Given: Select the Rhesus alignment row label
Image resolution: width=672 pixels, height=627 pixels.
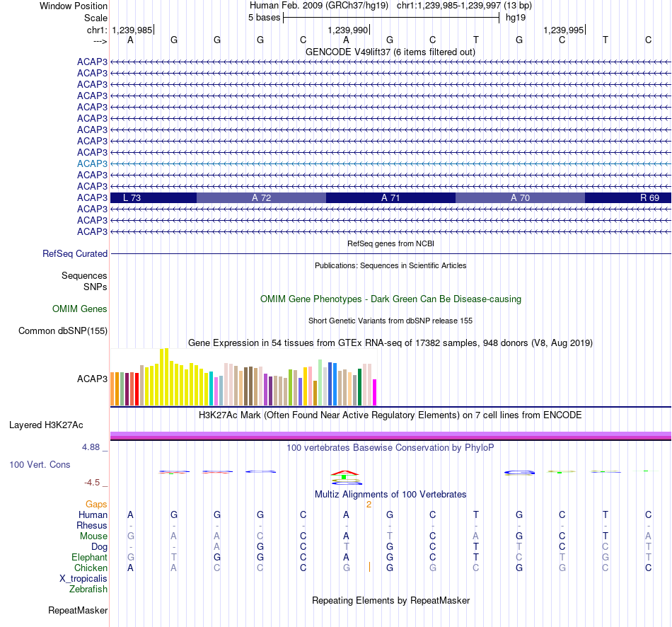Looking at the screenshot, I should point(92,525).
